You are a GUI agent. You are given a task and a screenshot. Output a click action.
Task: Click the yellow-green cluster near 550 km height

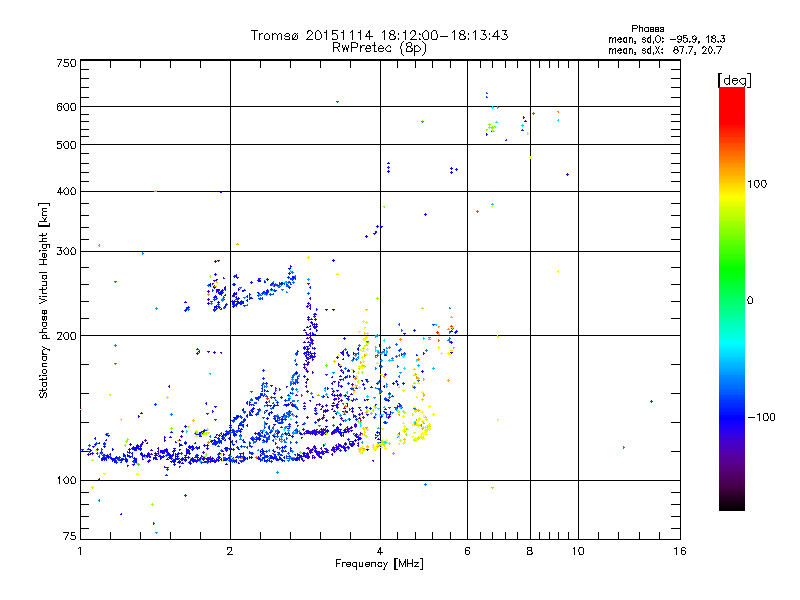(491, 128)
